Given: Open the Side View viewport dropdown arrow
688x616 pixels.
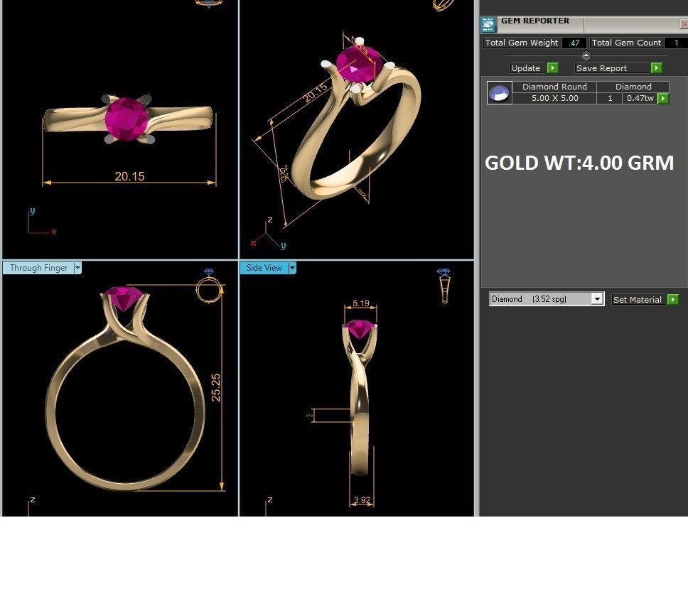Looking at the screenshot, I should click(x=292, y=268).
